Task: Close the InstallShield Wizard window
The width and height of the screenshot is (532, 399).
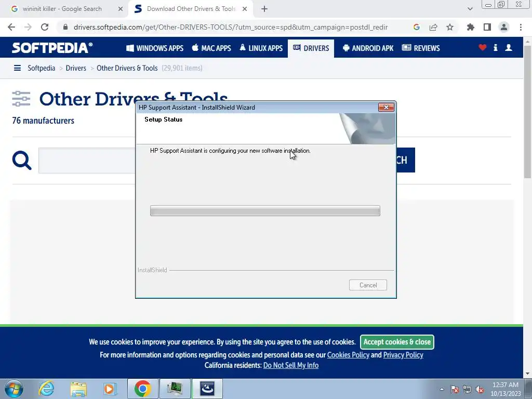Action: (x=386, y=107)
